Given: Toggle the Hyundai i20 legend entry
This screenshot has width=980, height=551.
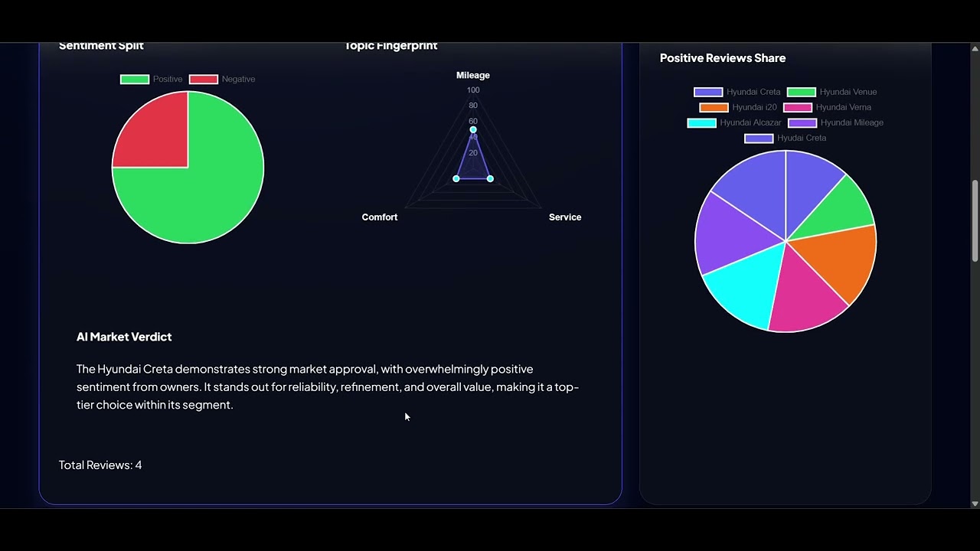Looking at the screenshot, I should pyautogui.click(x=738, y=107).
